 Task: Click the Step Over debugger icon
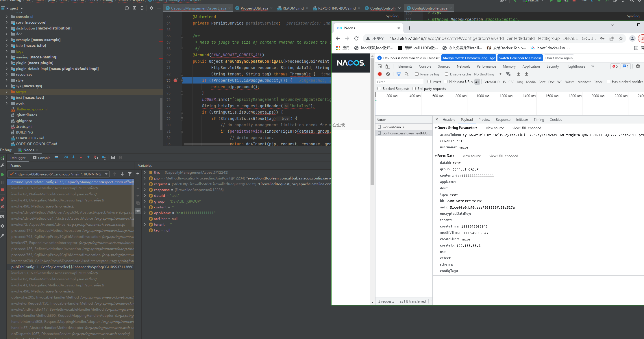click(66, 158)
